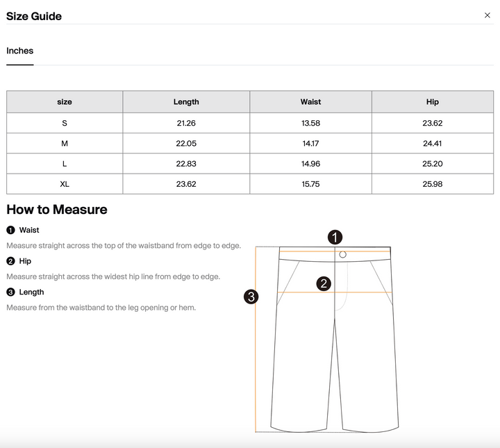This screenshot has width=500, height=448.
Task: Click the waistband-to-hem Length instruction text
Action: [101, 307]
